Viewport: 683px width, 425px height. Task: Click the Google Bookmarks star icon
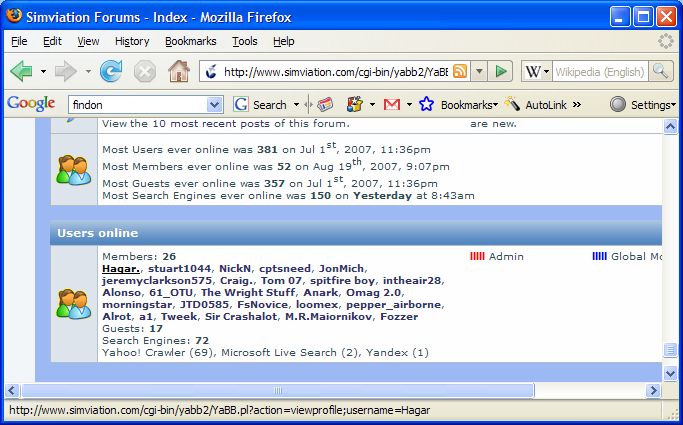pos(427,104)
